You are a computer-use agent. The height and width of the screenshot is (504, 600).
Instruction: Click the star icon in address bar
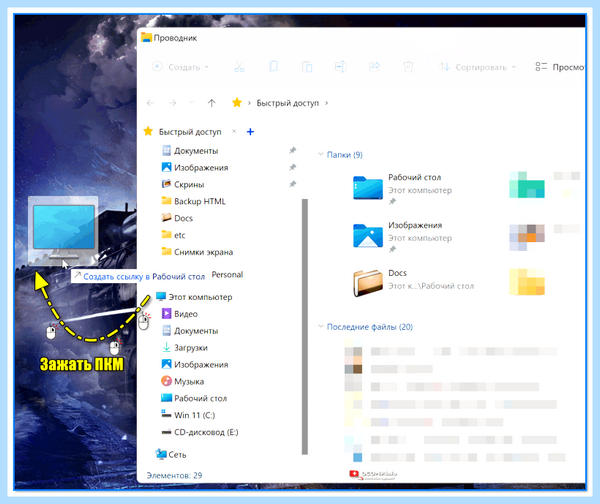237,103
